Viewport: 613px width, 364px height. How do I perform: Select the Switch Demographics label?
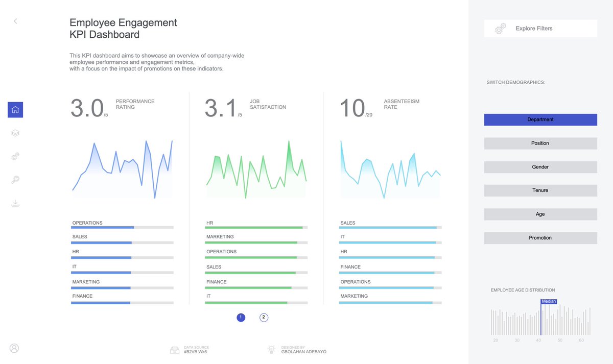point(516,82)
